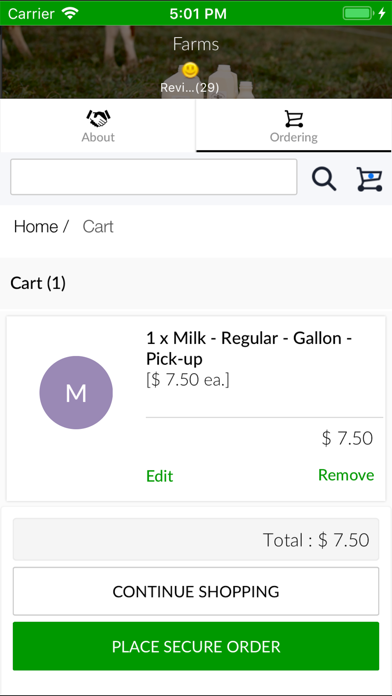
Task: Tap the battery indicator icon
Action: coord(364,13)
